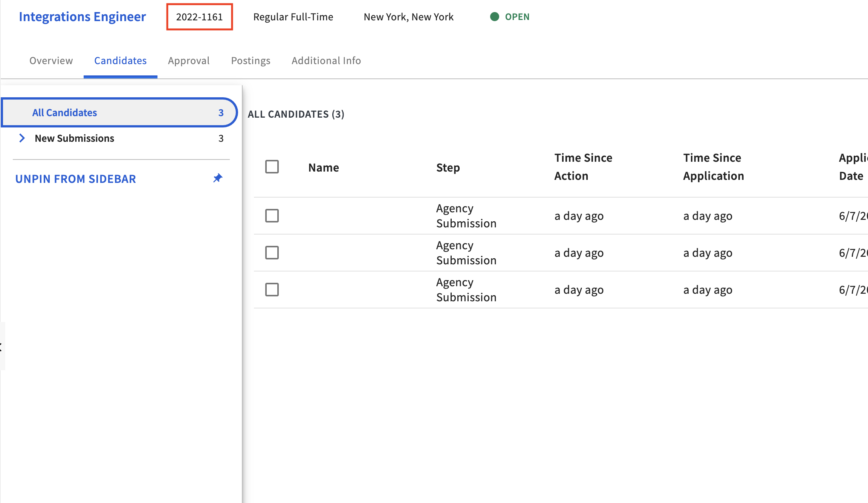Check the third Agency Submission row checkbox

272,289
